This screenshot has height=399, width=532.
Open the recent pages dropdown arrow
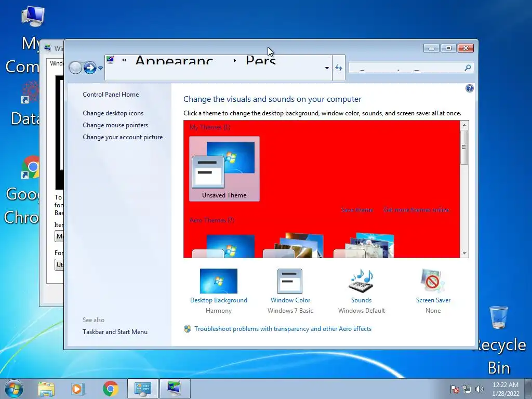pos(100,68)
